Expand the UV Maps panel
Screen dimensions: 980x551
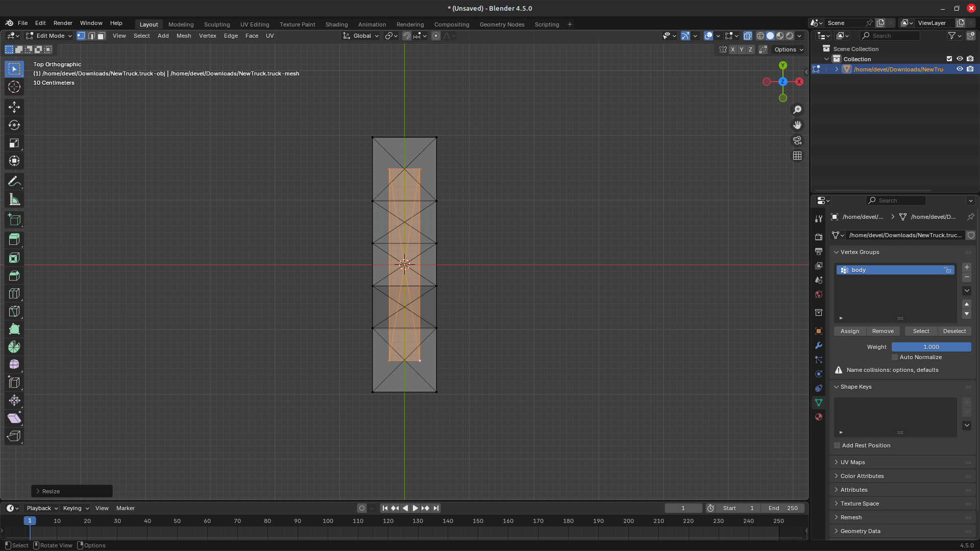click(x=837, y=462)
